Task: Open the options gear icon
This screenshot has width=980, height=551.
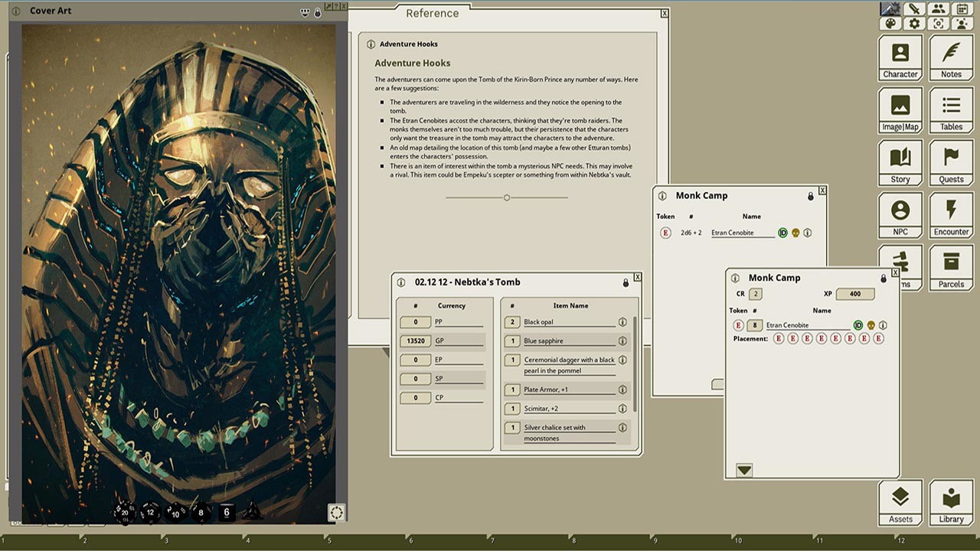Action: (913, 24)
